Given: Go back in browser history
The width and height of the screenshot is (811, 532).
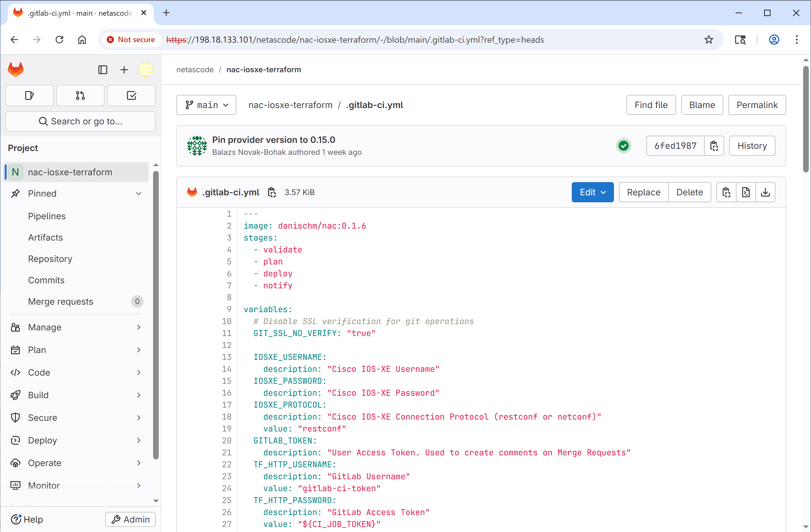Looking at the screenshot, I should coord(14,40).
